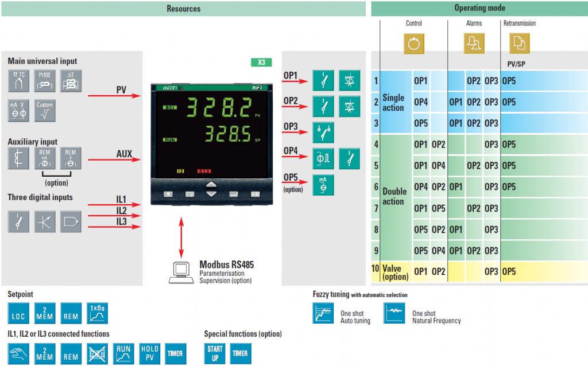Click the IL2 digital input label
The height and width of the screenshot is (366, 588).
(121, 211)
